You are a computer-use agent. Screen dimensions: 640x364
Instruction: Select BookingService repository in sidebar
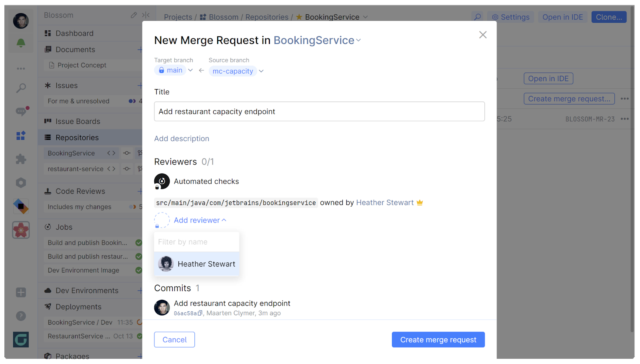[x=71, y=153]
